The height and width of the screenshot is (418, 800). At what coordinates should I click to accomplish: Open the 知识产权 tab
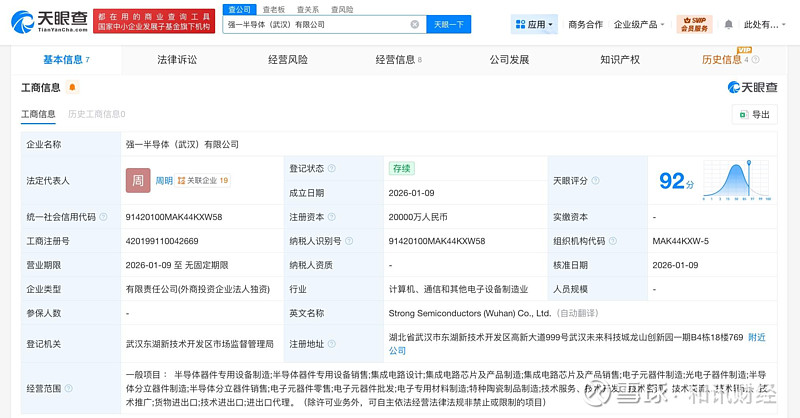pyautogui.click(x=620, y=60)
